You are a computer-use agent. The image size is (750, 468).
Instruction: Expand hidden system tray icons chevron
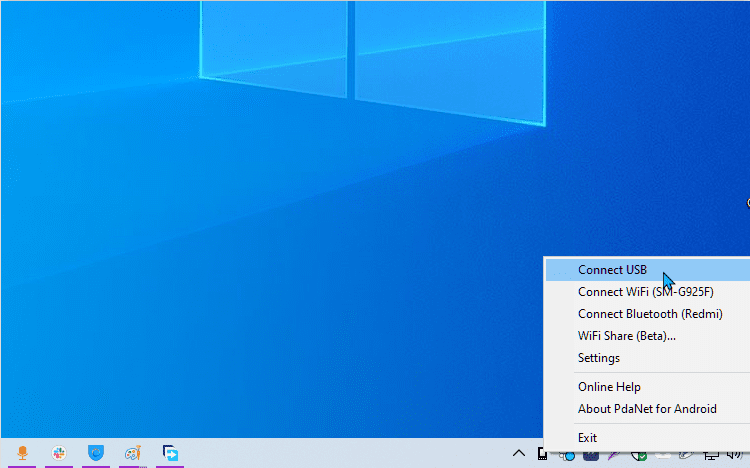coord(518,453)
